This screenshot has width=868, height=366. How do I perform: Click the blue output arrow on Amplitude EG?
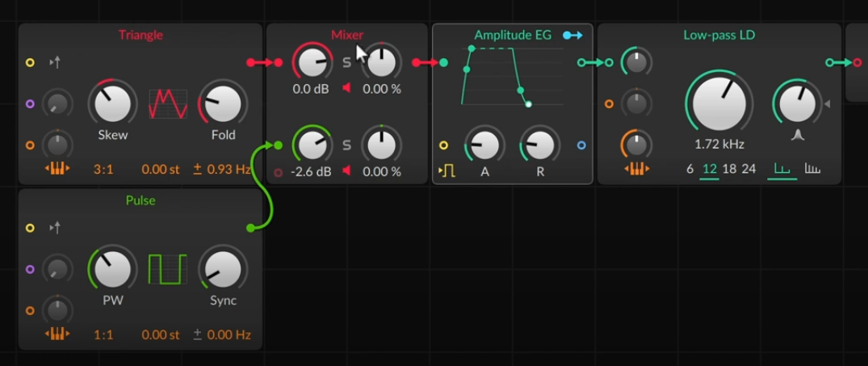pos(572,36)
